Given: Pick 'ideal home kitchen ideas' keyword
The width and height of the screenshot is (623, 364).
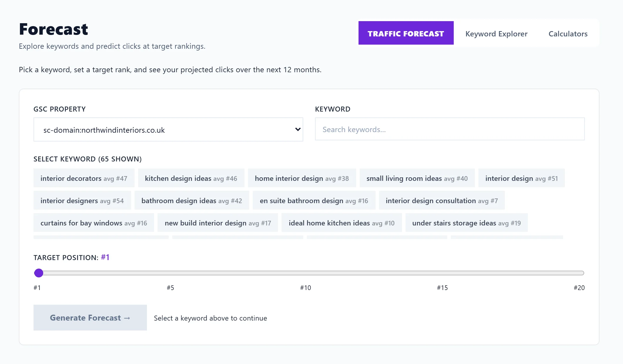Looking at the screenshot, I should (341, 223).
